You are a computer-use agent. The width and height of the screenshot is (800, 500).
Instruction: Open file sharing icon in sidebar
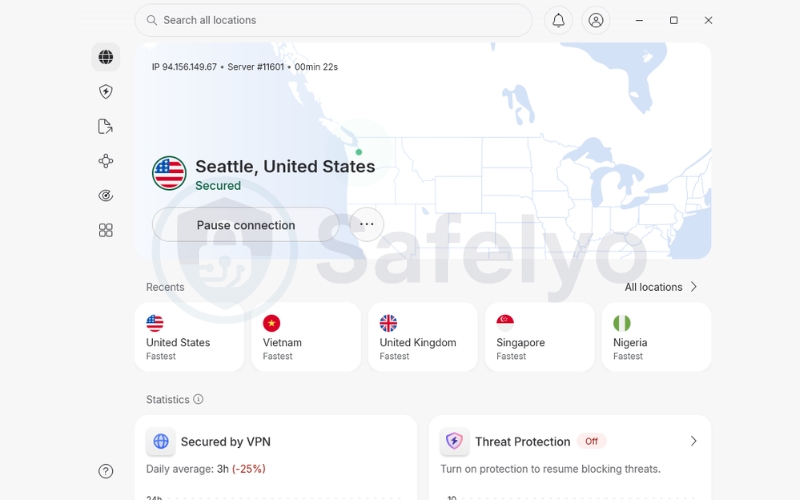point(106,127)
